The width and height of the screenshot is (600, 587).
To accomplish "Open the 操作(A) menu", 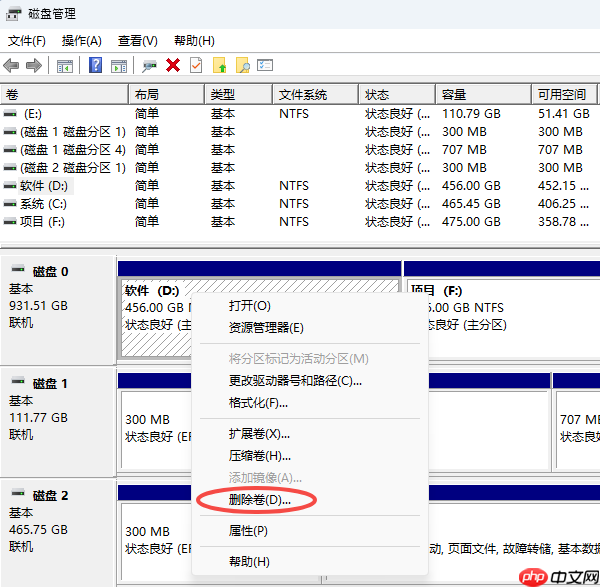I will (82, 41).
